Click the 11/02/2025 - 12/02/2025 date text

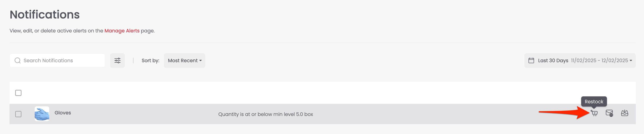coord(599,60)
